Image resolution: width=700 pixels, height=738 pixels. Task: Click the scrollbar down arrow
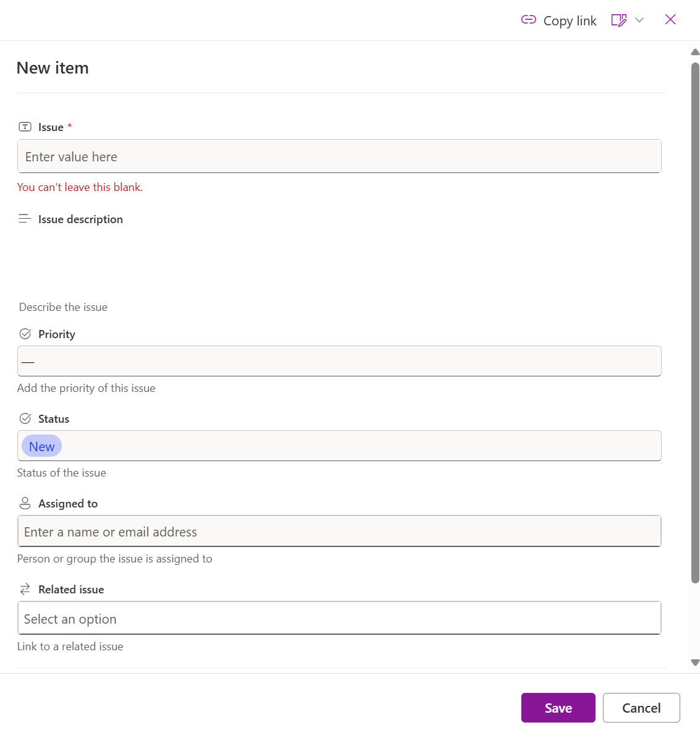(x=694, y=663)
